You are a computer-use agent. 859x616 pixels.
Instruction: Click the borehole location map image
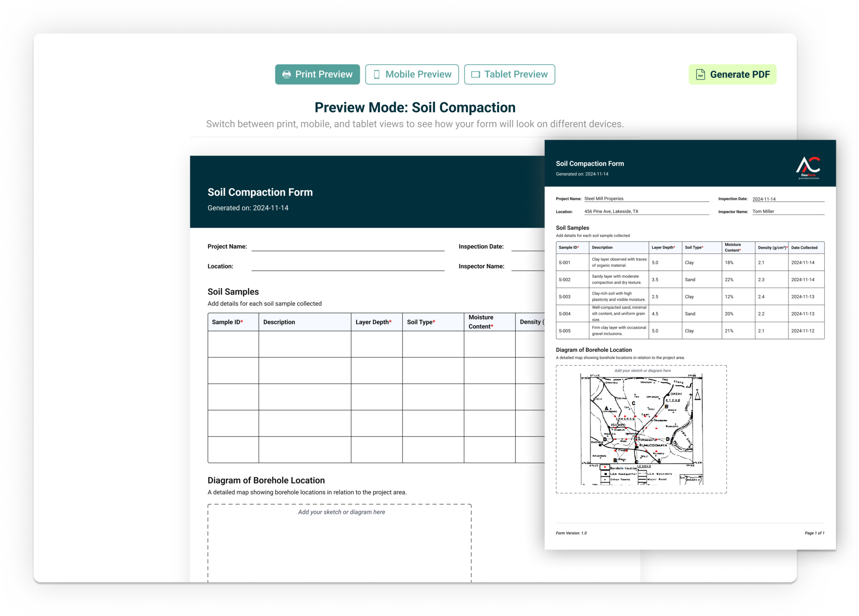pyautogui.click(x=641, y=429)
